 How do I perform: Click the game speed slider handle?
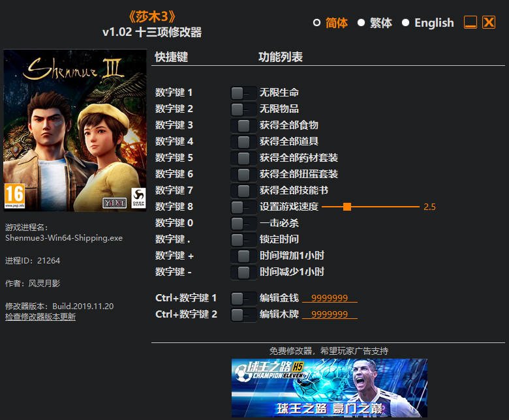click(347, 207)
